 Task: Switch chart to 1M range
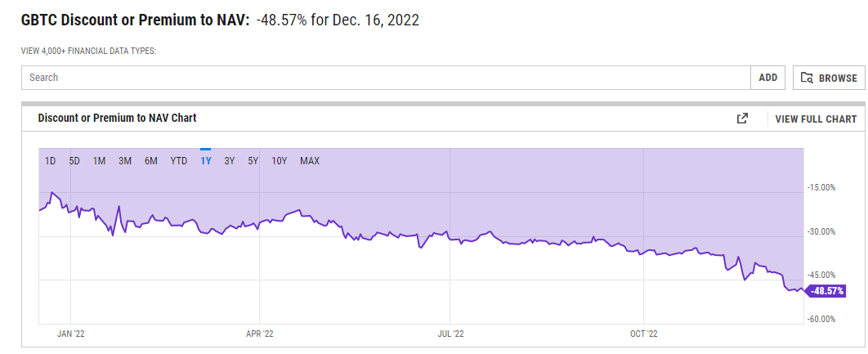(99, 161)
